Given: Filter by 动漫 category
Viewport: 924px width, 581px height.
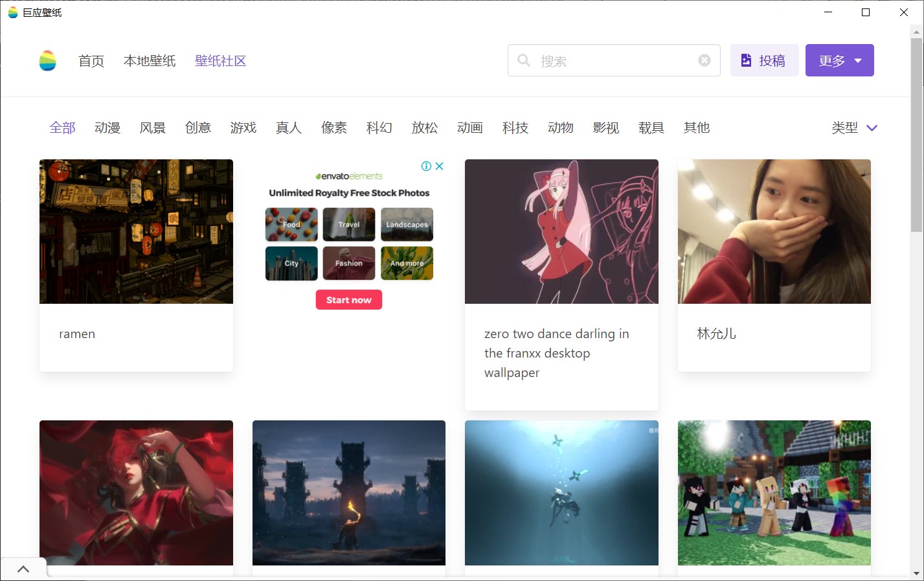Looking at the screenshot, I should coord(107,128).
